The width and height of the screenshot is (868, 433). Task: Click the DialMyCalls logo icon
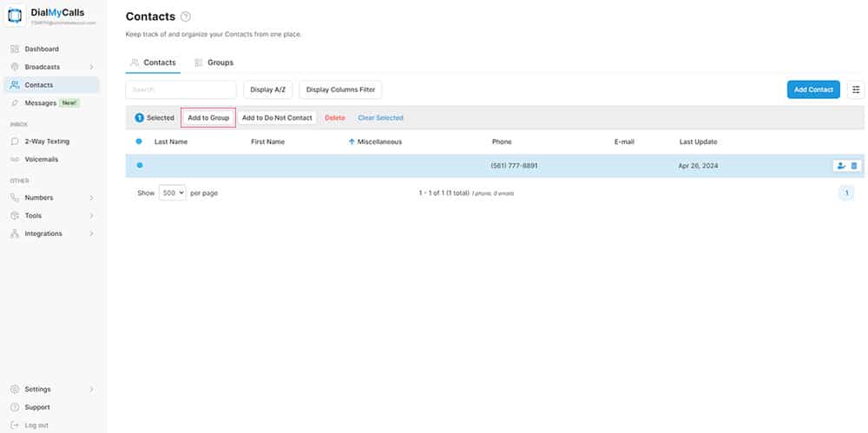(x=15, y=16)
